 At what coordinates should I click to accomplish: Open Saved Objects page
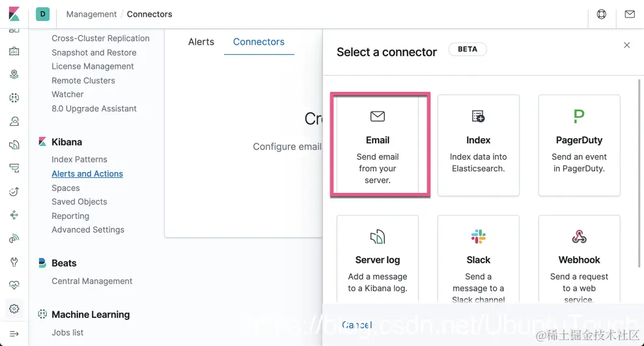(x=79, y=202)
